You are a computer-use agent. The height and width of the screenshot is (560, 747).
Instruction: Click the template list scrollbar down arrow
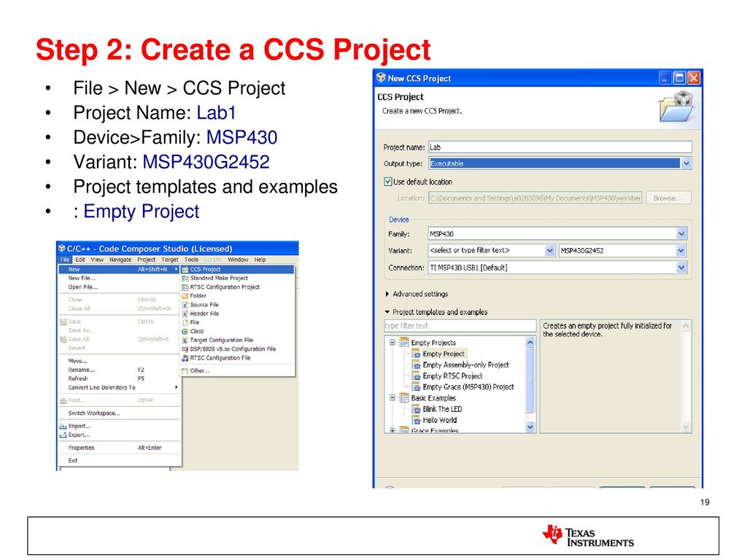pos(530,427)
